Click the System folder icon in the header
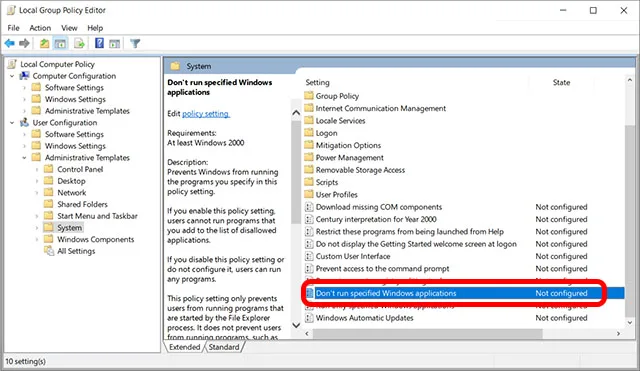This screenshot has width=640, height=371. coord(175,66)
